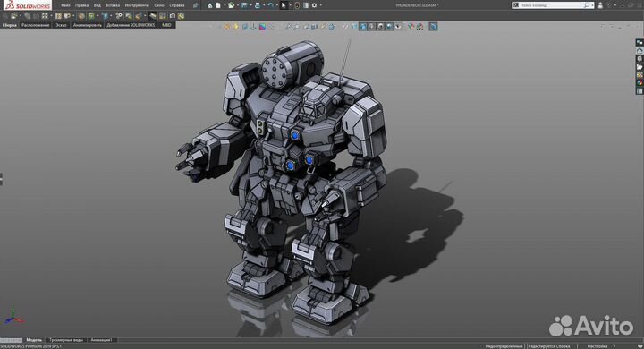Select the Анимация bottom tab
This screenshot has height=349, width=644.
point(100,340)
